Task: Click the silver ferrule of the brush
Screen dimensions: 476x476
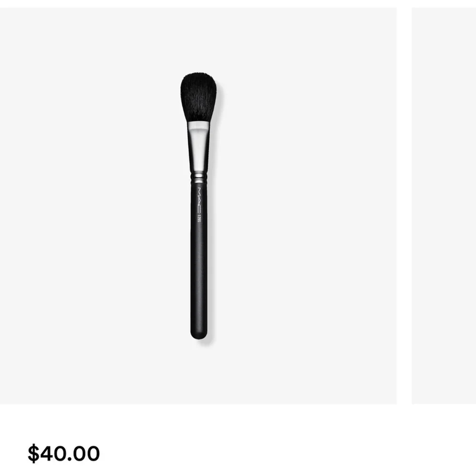Action: [x=198, y=147]
